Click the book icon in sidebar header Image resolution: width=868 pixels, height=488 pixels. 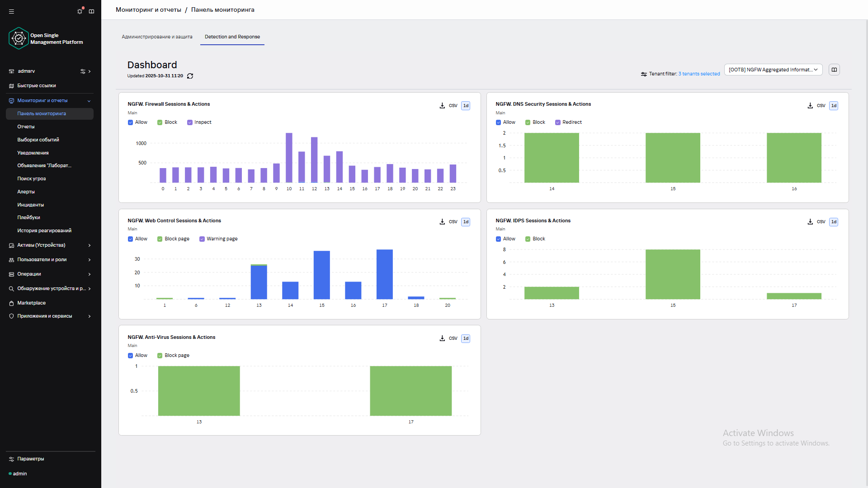(x=92, y=11)
